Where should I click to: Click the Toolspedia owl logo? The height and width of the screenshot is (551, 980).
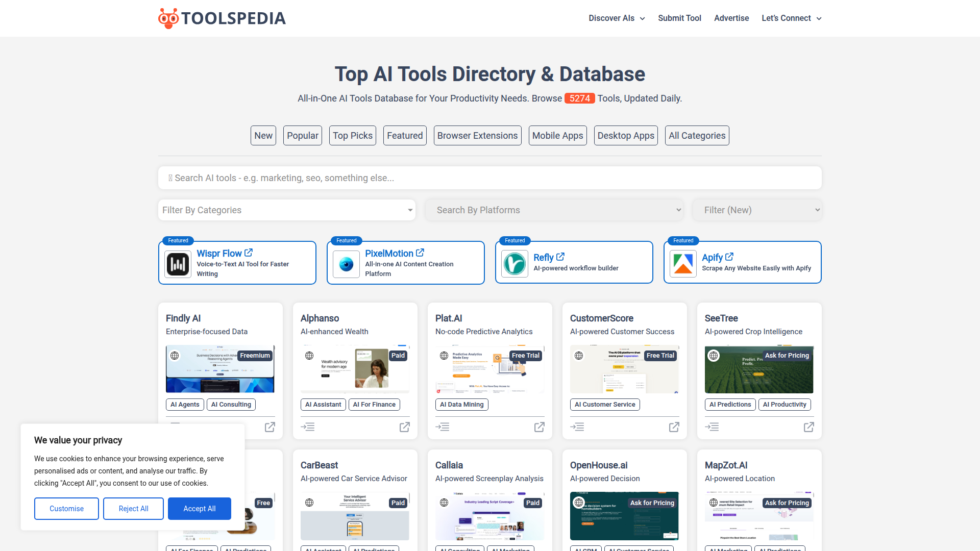[168, 18]
